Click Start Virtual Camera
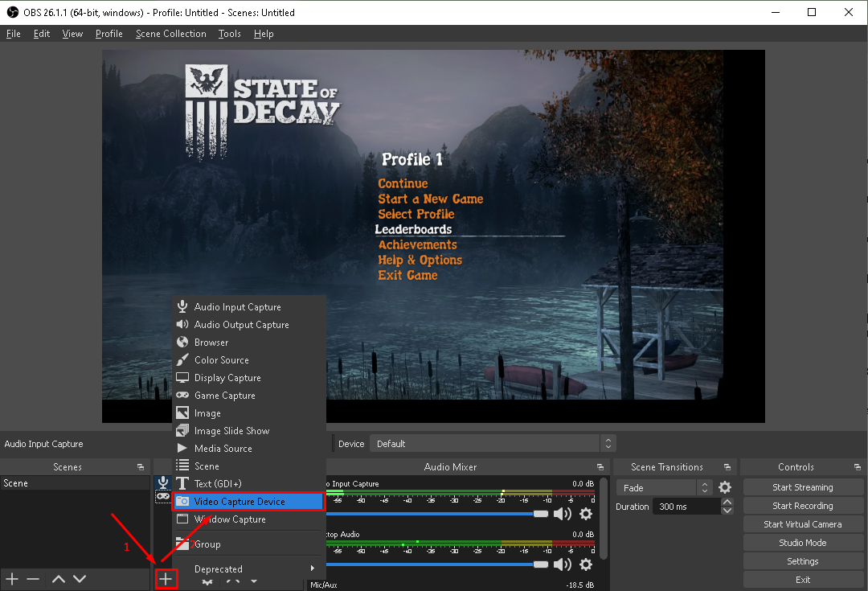Image resolution: width=868 pixels, height=591 pixels. pyautogui.click(x=803, y=524)
